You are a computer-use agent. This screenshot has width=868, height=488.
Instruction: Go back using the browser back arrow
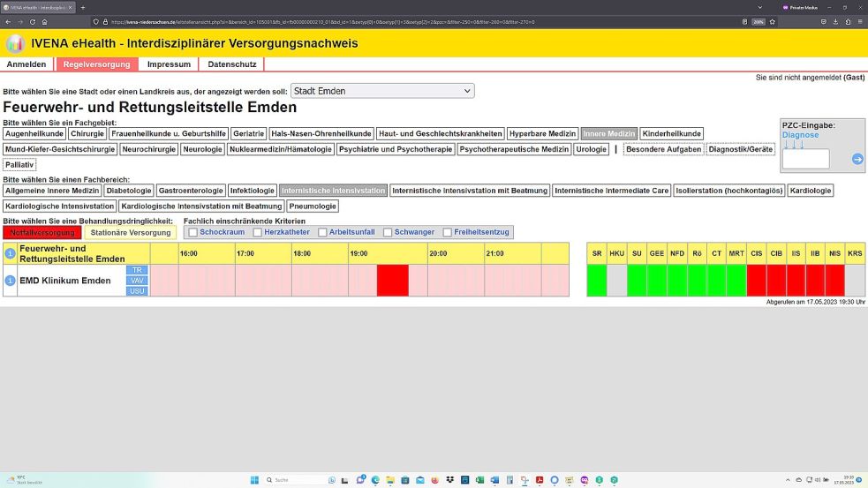click(8, 22)
